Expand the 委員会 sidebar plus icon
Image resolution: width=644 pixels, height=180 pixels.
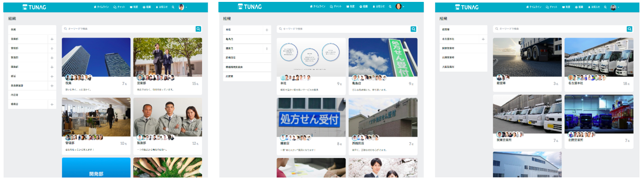pyautogui.click(x=52, y=104)
